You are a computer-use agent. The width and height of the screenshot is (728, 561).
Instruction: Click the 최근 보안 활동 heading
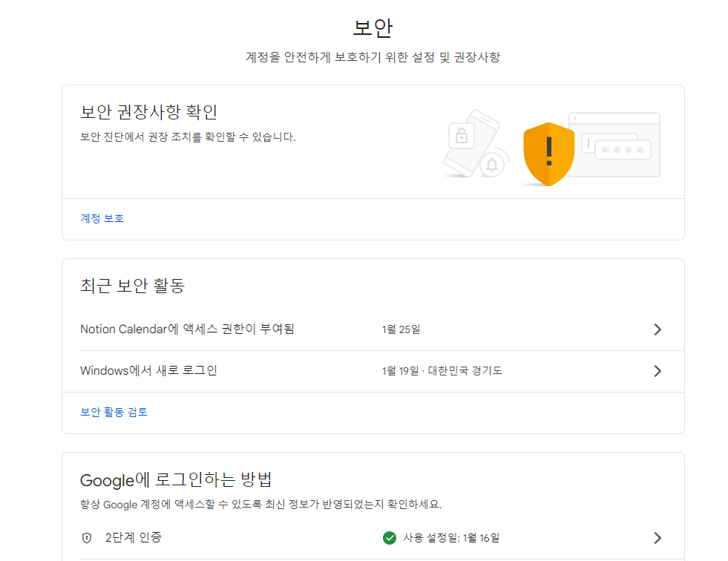point(132,285)
